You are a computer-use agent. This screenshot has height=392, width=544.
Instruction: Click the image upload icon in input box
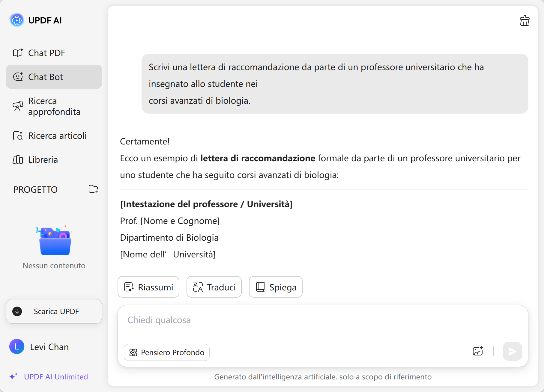pyautogui.click(x=478, y=351)
